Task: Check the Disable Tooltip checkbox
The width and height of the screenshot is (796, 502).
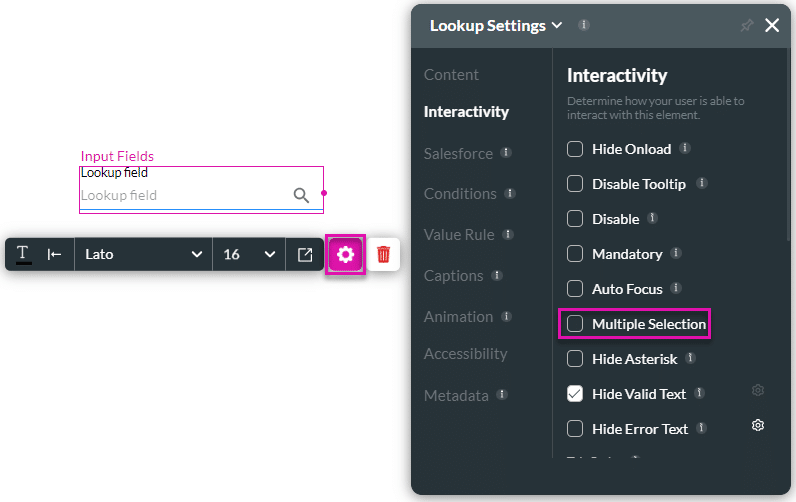Action: pos(575,184)
